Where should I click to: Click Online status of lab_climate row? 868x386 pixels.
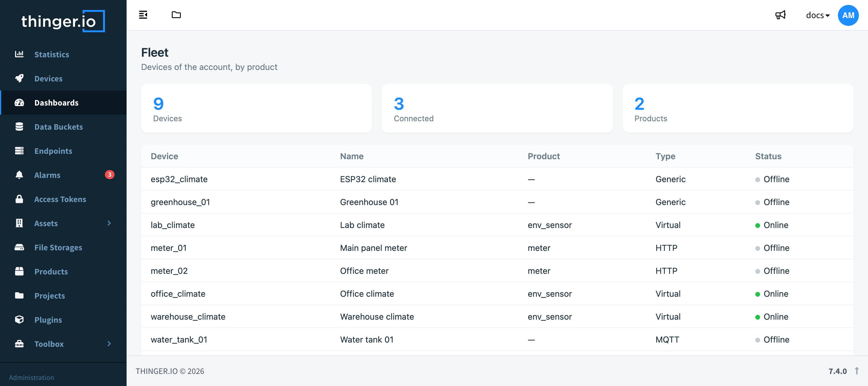tap(772, 225)
